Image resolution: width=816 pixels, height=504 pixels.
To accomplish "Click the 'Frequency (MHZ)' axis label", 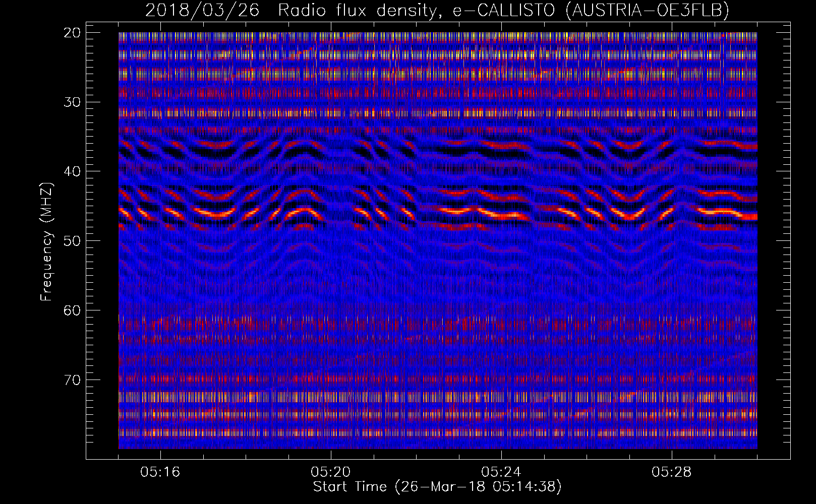I will [46, 242].
